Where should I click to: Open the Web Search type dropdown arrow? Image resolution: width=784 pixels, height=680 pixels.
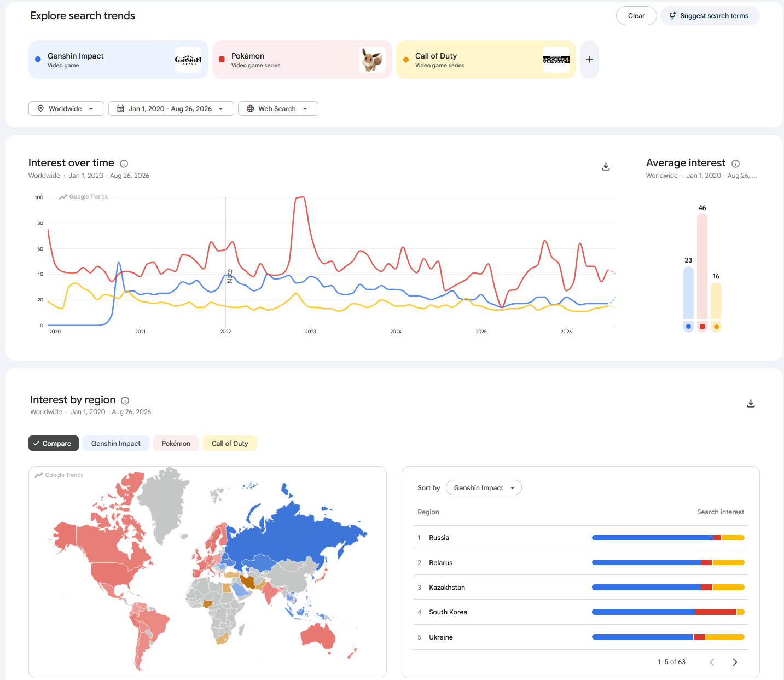click(x=305, y=109)
